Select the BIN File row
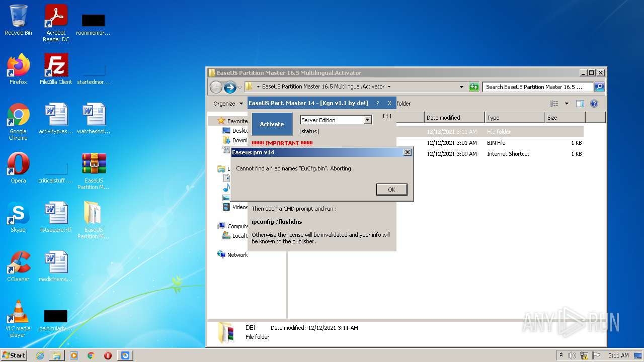Image resolution: width=644 pixels, height=362 pixels. click(436, 143)
